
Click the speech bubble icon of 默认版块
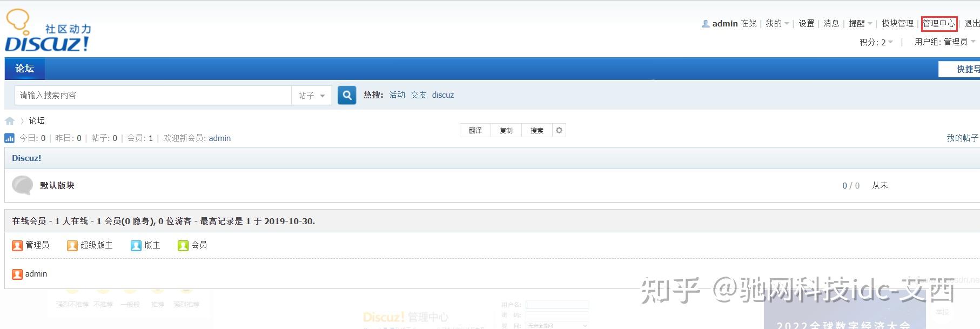pos(22,185)
